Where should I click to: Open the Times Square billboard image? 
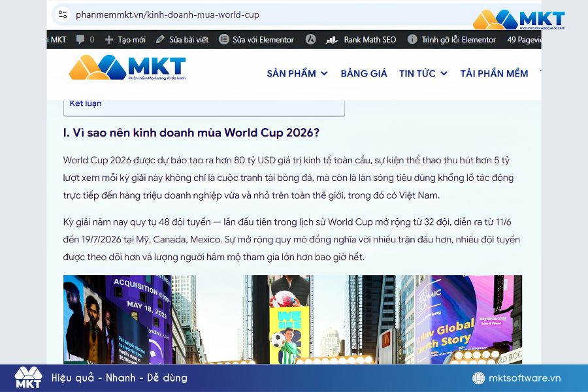tap(293, 319)
